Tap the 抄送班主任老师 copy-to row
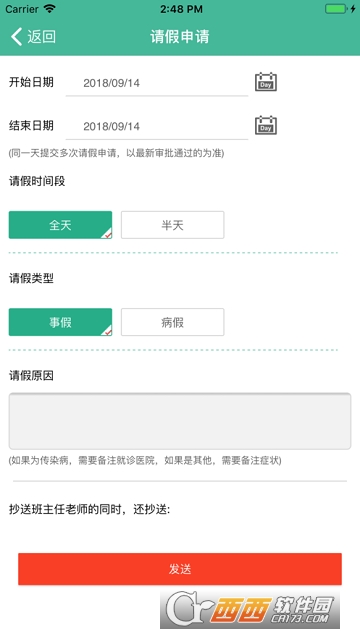The height and width of the screenshot is (639, 360). [89, 509]
